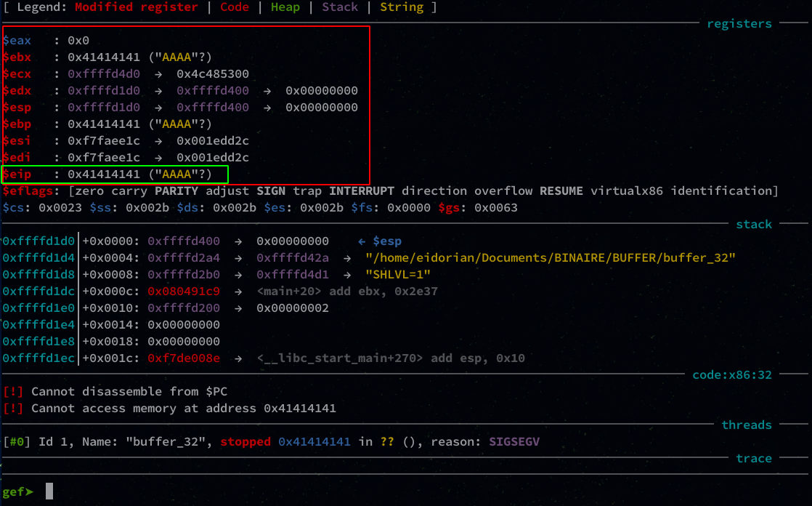Screen dimensions: 812x506
Task: Click the [#0] thread index marker
Action: [x=17, y=442]
